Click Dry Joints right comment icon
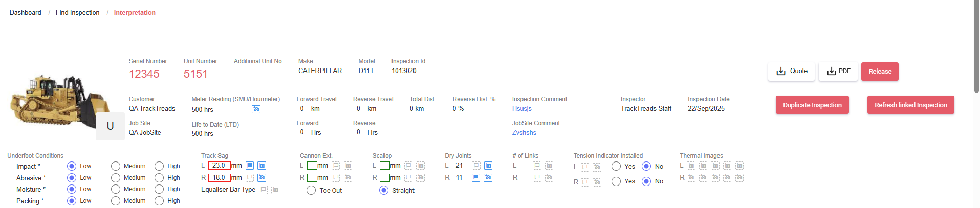Image resolution: width=980 pixels, height=208 pixels. click(x=476, y=178)
